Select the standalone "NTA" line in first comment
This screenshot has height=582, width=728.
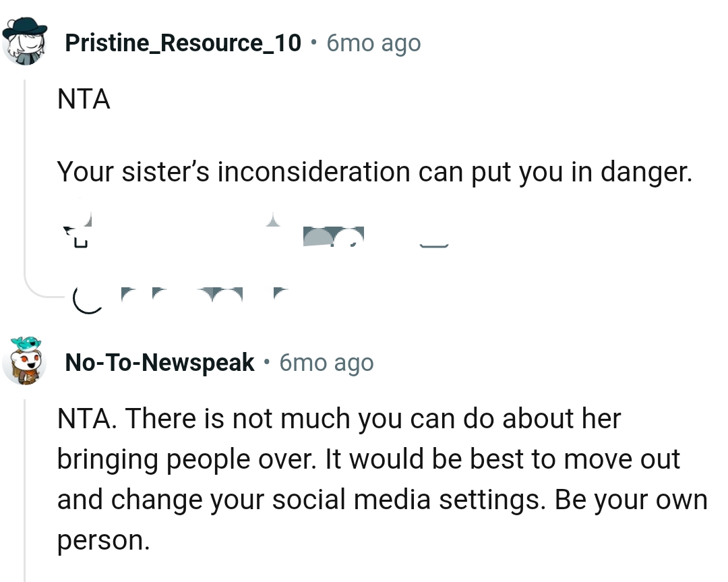84,100
